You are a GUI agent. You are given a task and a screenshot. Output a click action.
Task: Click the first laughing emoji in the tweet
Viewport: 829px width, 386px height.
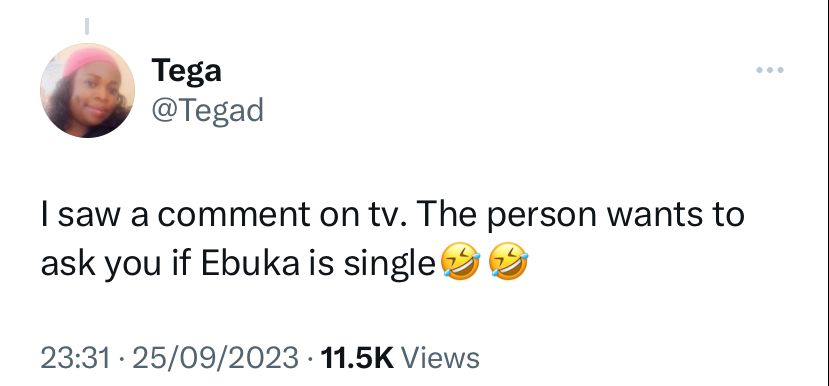click(x=462, y=264)
